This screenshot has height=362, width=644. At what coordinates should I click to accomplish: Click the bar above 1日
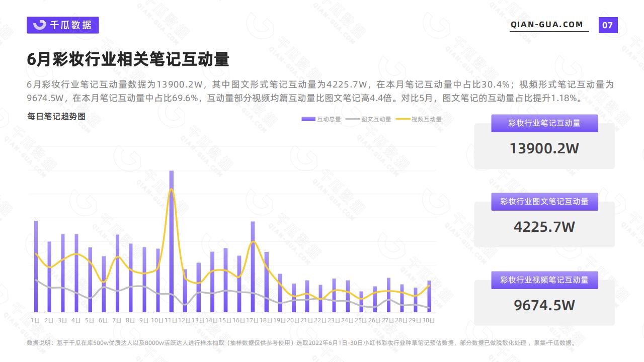pos(36,266)
